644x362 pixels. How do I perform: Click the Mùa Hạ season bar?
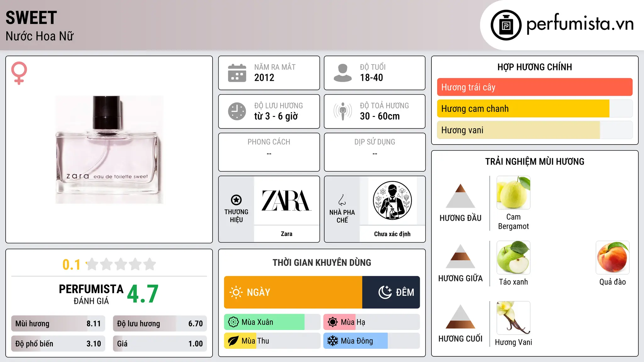pos(371,322)
